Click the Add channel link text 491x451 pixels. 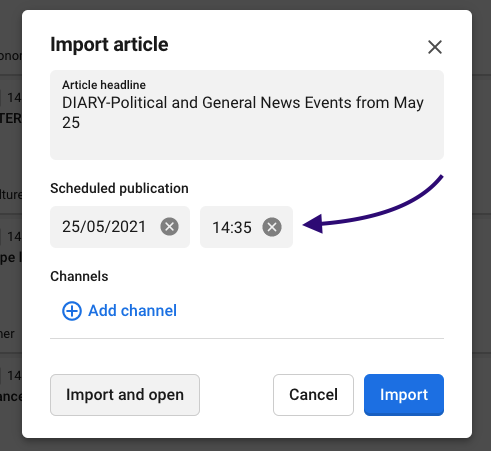tap(132, 311)
